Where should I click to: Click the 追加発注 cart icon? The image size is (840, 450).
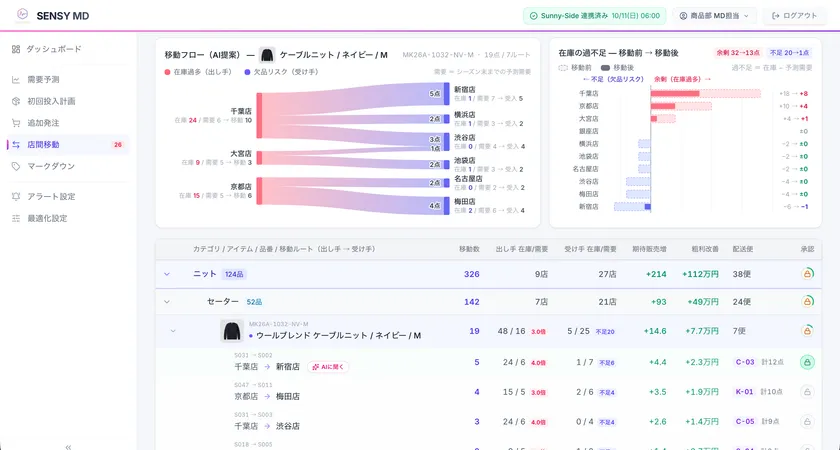[x=16, y=123]
